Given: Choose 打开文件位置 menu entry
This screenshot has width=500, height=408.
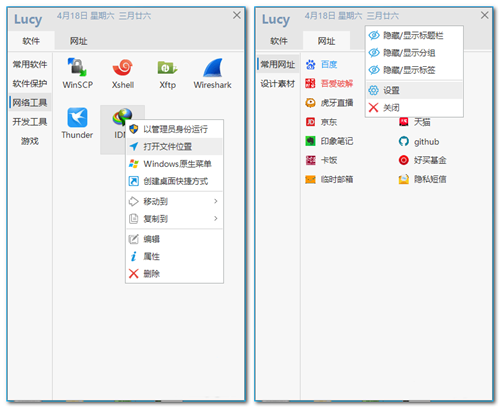Looking at the screenshot, I should coord(174,146).
